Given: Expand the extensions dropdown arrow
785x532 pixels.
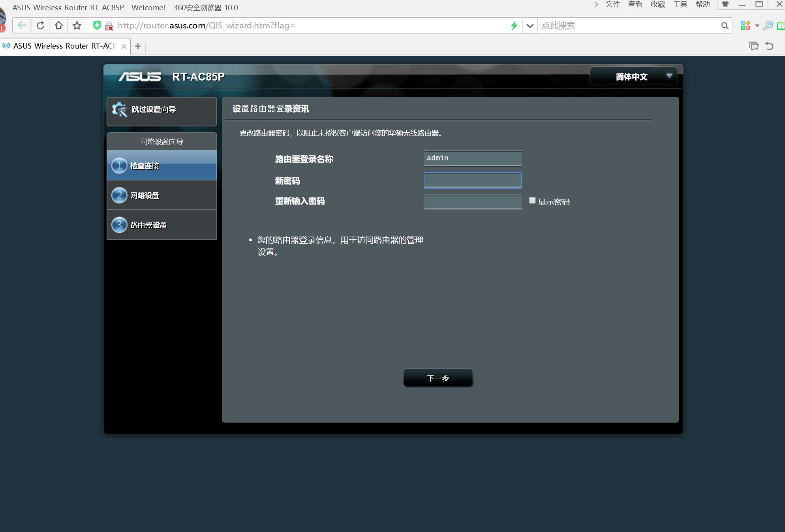Looking at the screenshot, I should pyautogui.click(x=757, y=26).
